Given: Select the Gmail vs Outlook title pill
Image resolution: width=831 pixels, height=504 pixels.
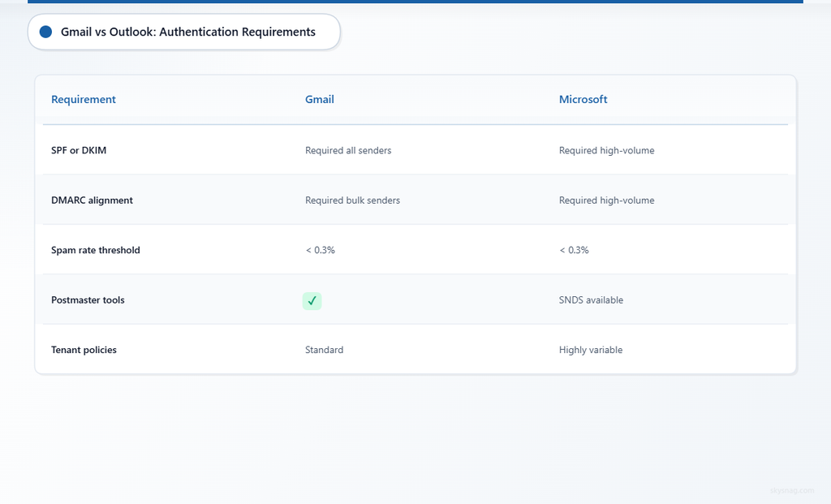Looking at the screenshot, I should pos(184,32).
